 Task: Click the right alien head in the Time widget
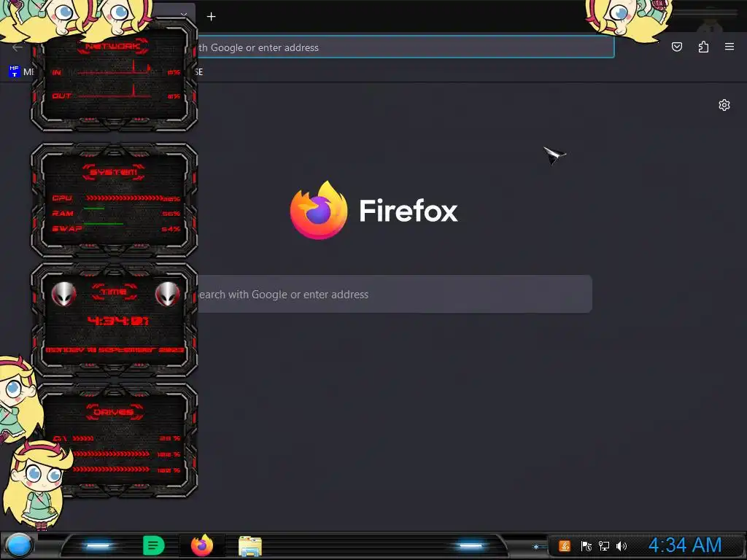(x=167, y=294)
